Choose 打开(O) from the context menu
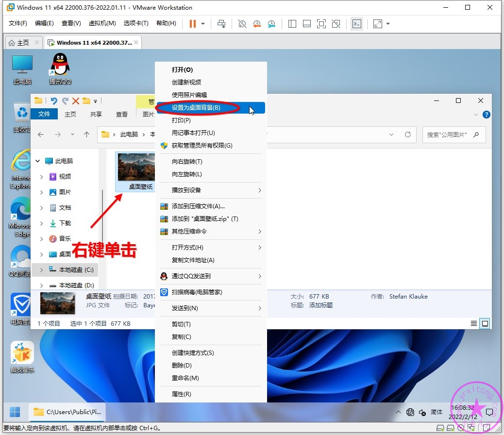This screenshot has height=435, width=504. coord(211,70)
